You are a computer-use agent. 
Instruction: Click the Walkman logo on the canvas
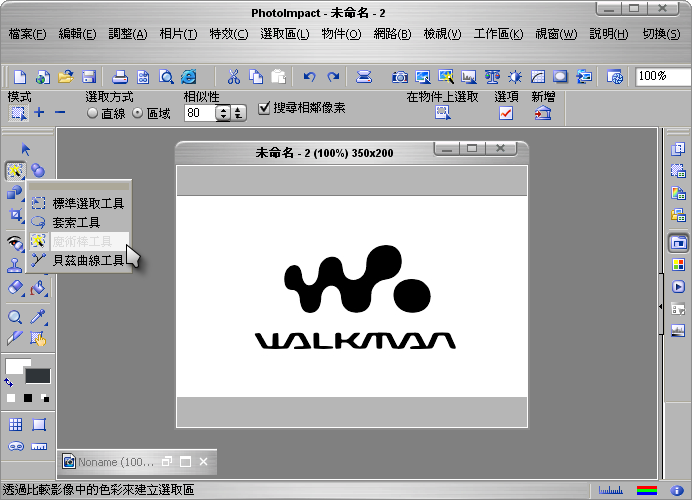[x=356, y=297]
